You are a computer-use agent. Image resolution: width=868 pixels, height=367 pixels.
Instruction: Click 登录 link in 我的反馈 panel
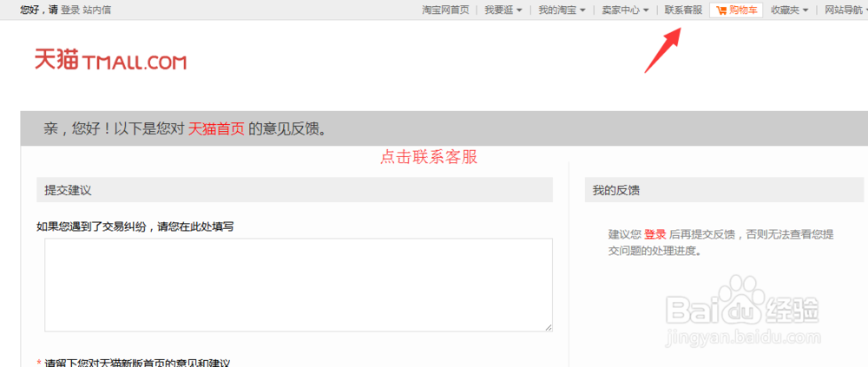coord(654,234)
